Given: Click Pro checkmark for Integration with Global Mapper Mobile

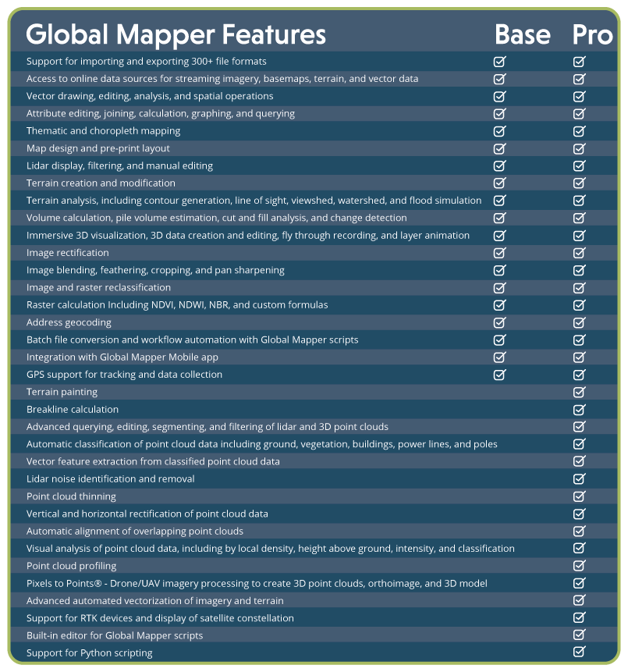Looking at the screenshot, I should point(579,357).
